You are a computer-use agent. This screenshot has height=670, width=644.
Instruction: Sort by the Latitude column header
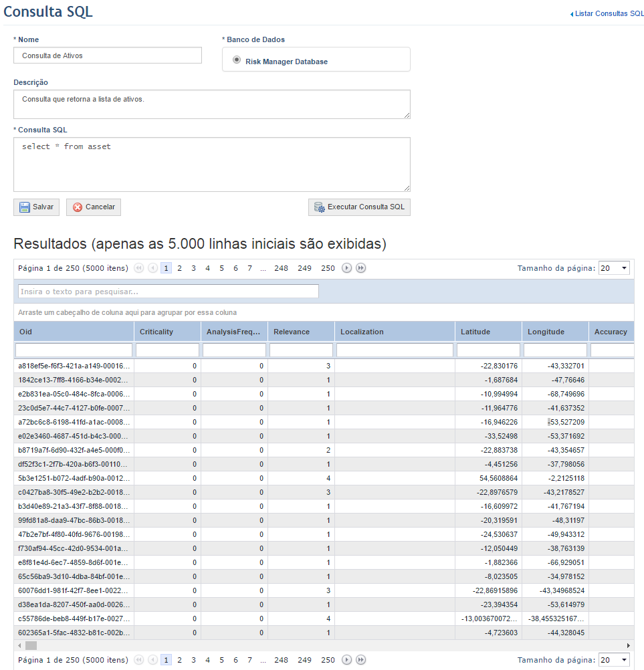488,332
